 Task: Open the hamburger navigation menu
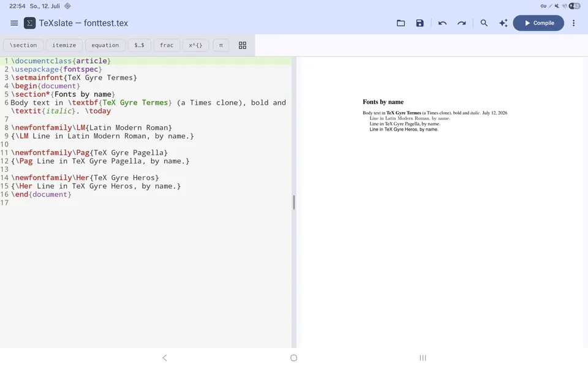(x=14, y=23)
